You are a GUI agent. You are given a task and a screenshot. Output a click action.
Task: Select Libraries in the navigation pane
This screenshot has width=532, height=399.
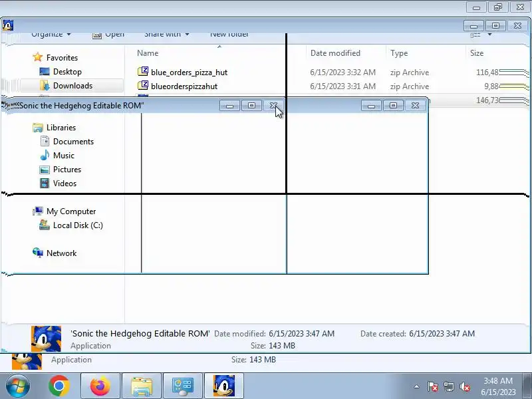click(61, 128)
